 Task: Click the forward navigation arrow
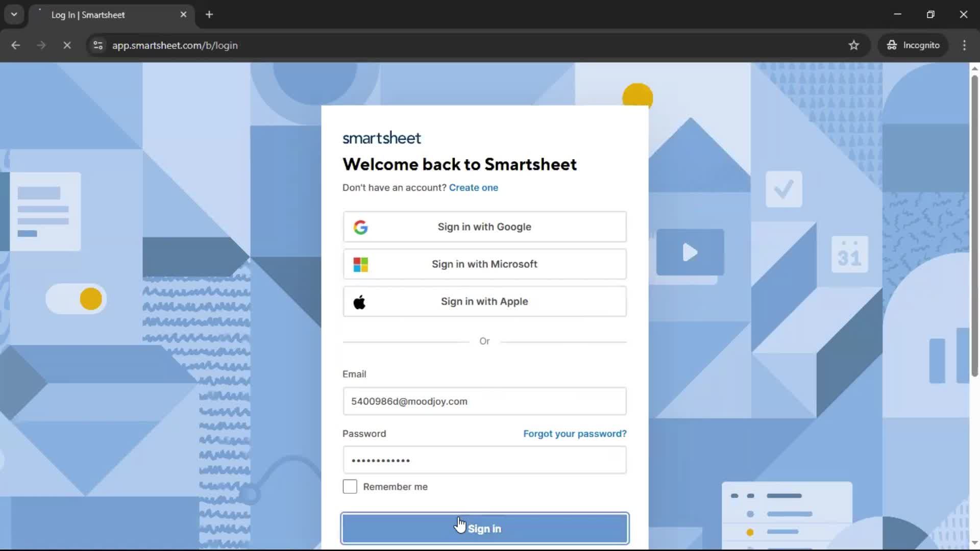[x=41, y=45]
